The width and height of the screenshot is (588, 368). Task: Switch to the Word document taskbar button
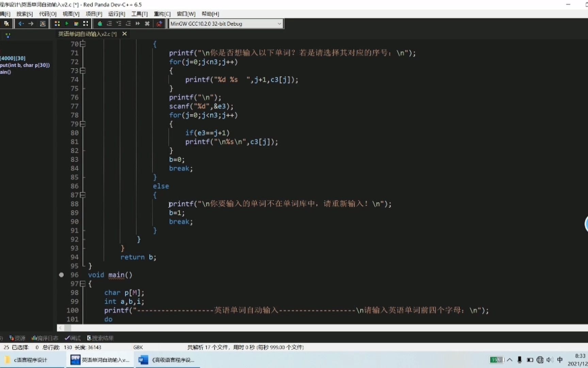pyautogui.click(x=167, y=360)
